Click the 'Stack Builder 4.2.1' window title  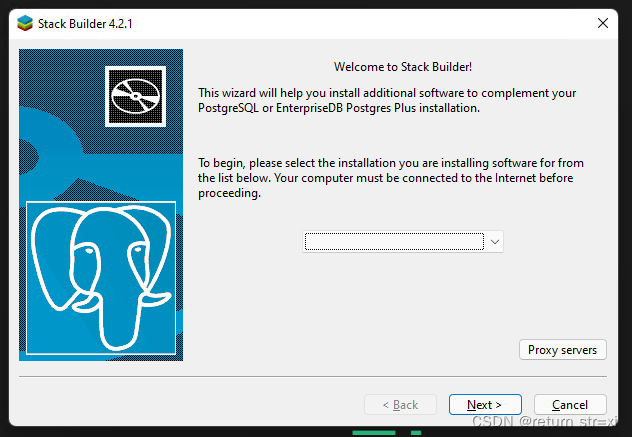click(85, 24)
